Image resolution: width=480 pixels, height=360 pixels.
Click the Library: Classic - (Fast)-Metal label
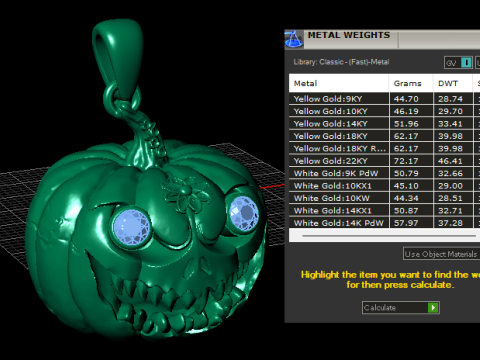(341, 62)
